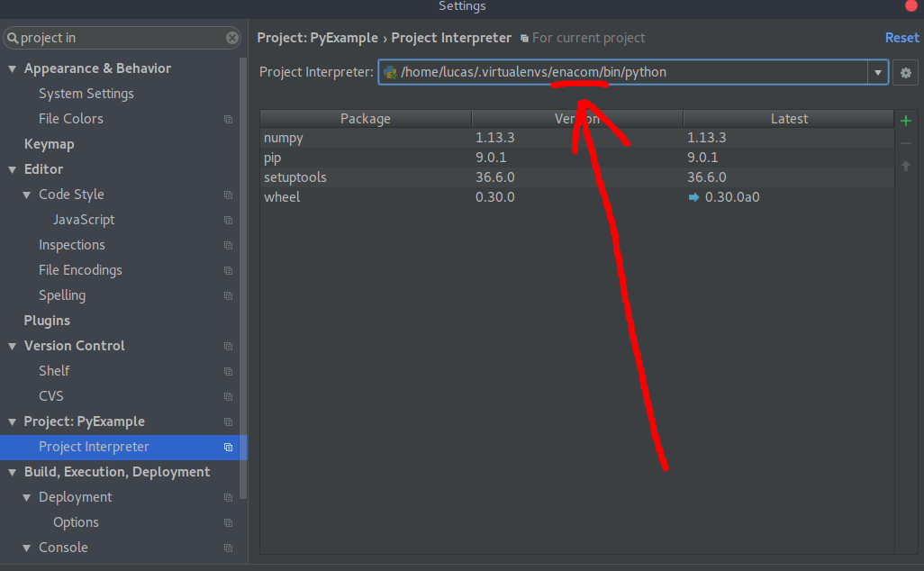Click the copy icon beside CVS

[x=228, y=396]
